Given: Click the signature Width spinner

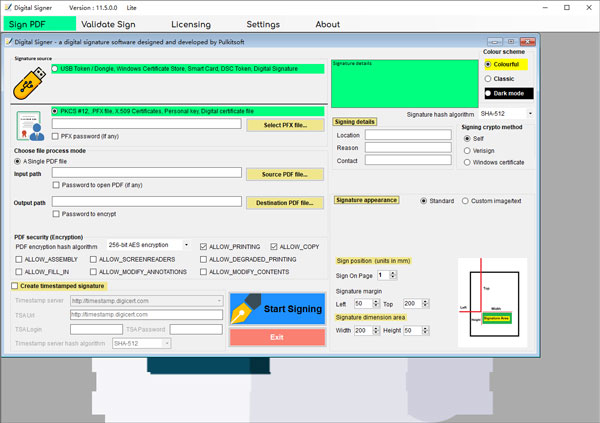Looking at the screenshot, I should point(367,330).
